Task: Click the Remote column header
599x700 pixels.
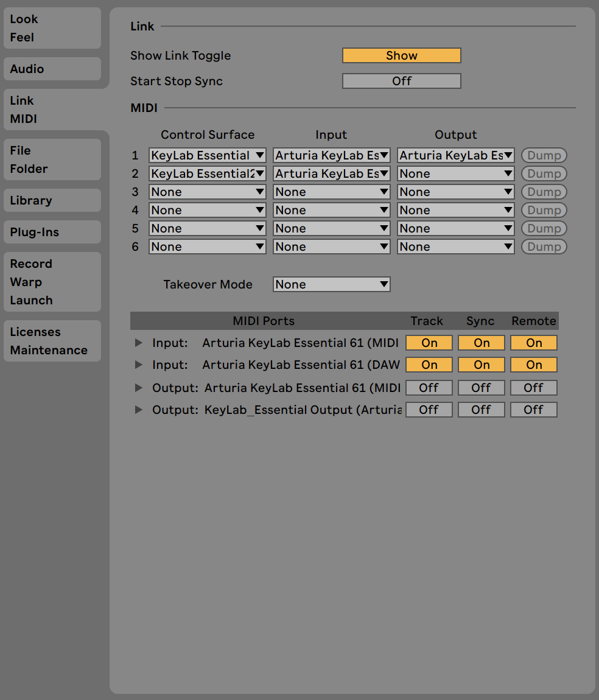Action: click(x=534, y=321)
